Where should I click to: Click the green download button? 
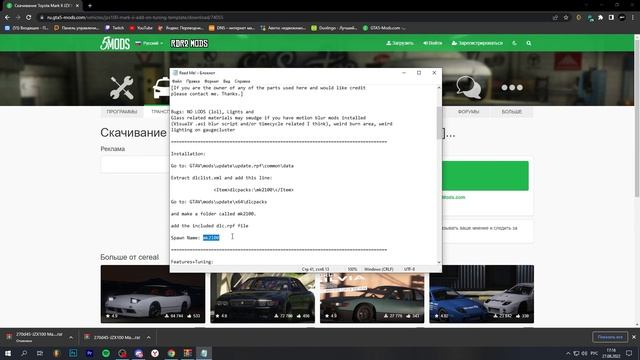click(x=485, y=176)
